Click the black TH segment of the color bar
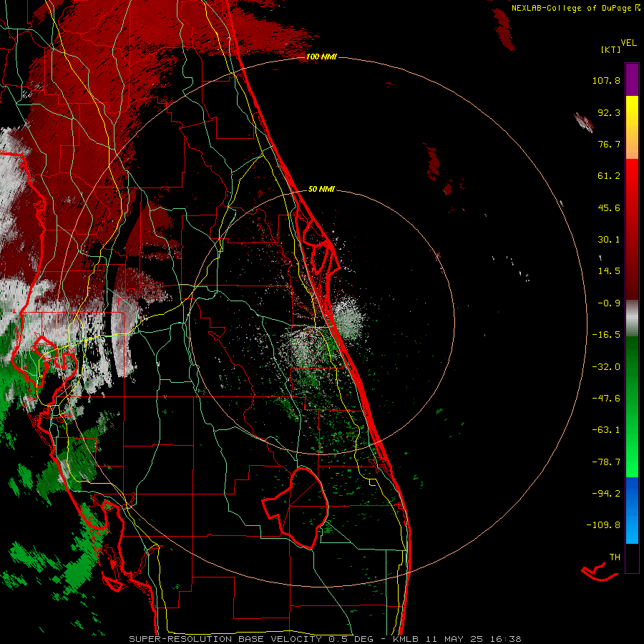Screen dimensions: 644x644 click(632, 557)
